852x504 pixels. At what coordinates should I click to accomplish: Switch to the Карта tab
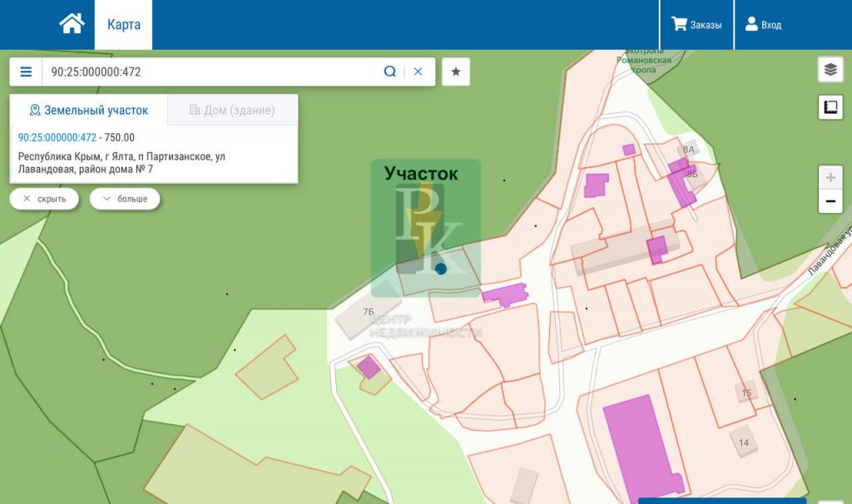tap(123, 24)
